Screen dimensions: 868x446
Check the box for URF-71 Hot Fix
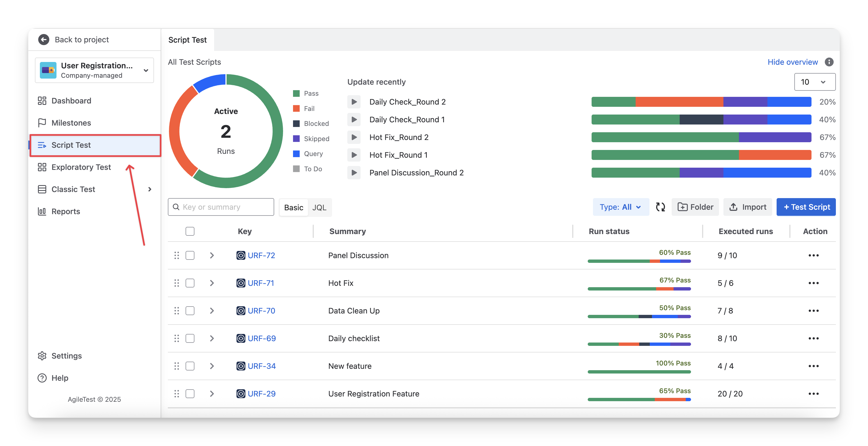pyautogui.click(x=190, y=283)
